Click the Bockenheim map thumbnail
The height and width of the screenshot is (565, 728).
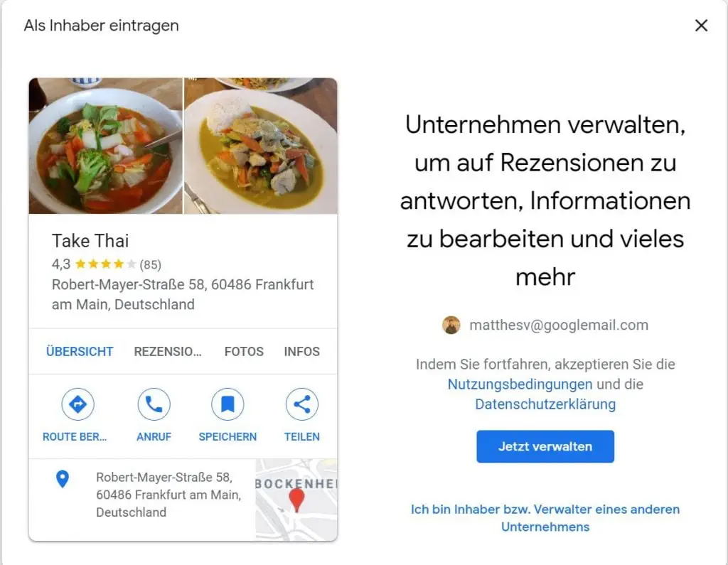296,500
